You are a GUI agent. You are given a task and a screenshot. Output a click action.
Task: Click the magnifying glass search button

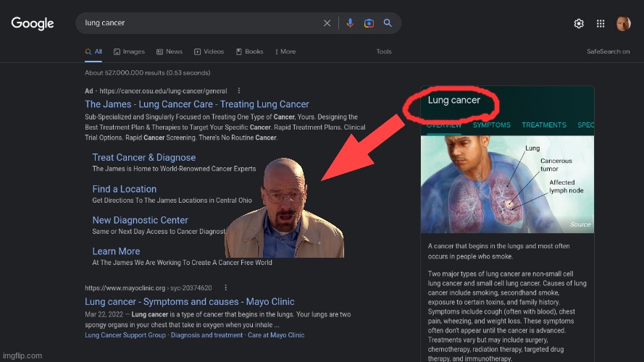[388, 23]
